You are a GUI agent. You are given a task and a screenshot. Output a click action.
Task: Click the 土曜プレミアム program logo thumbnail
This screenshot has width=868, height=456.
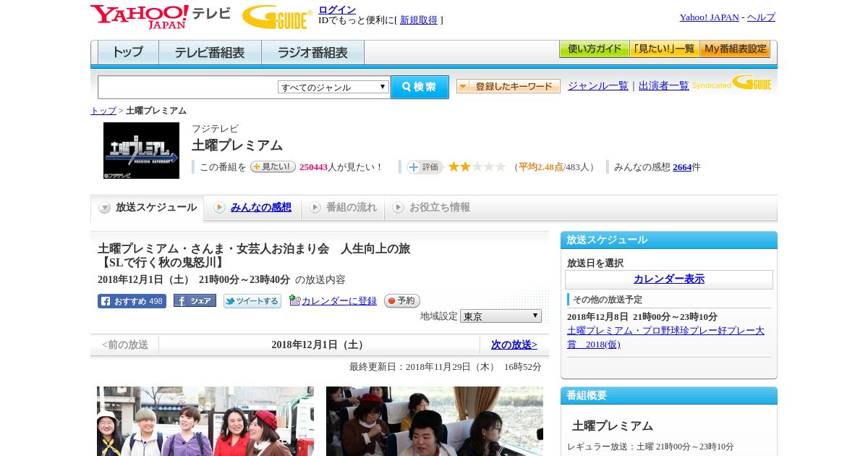[x=141, y=151]
